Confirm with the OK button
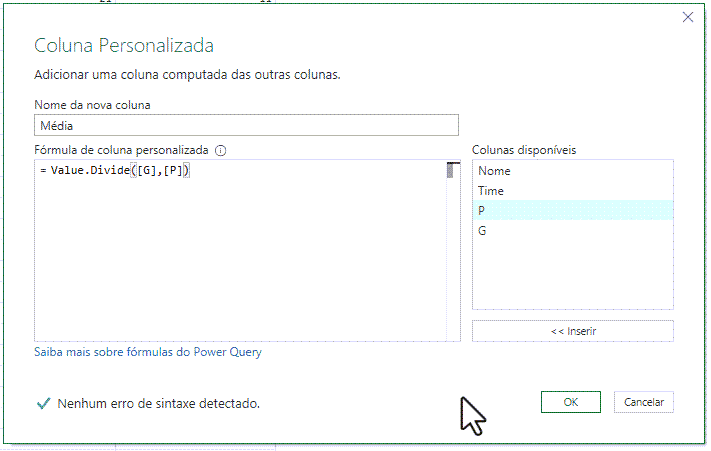The height and width of the screenshot is (451, 711). click(x=570, y=402)
